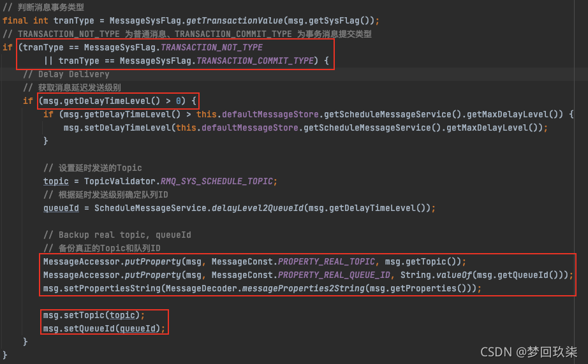Click the RMQ_SYS_SCHEDULE_TOPIC constant
This screenshot has width=588, height=364.
218,181
